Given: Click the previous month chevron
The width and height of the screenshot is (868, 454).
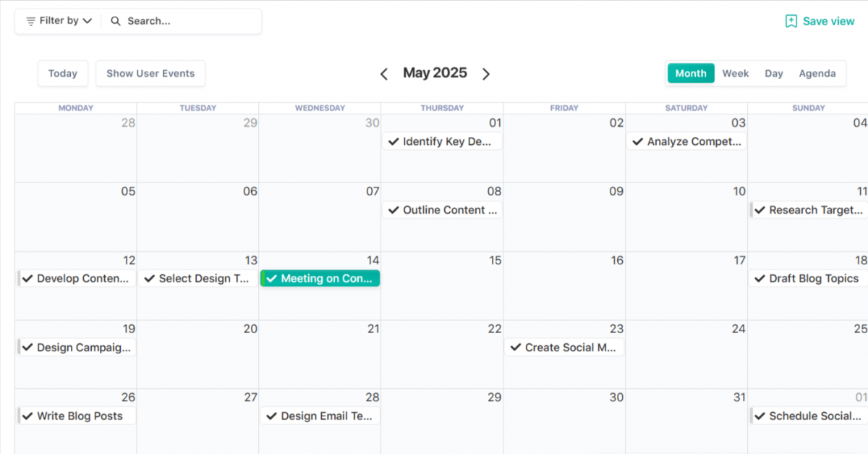Looking at the screenshot, I should [384, 73].
